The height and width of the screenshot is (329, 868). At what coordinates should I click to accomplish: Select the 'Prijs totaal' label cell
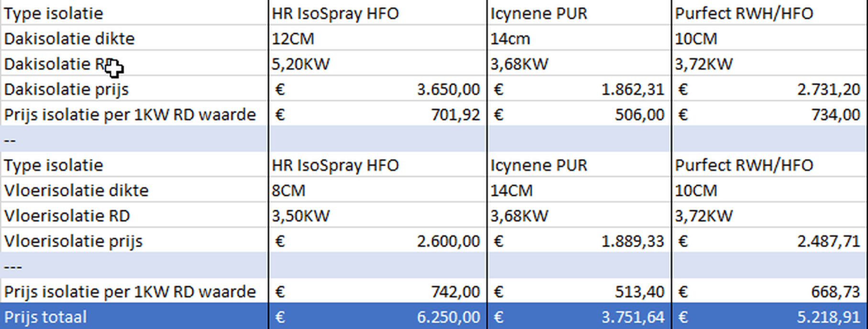(134, 317)
